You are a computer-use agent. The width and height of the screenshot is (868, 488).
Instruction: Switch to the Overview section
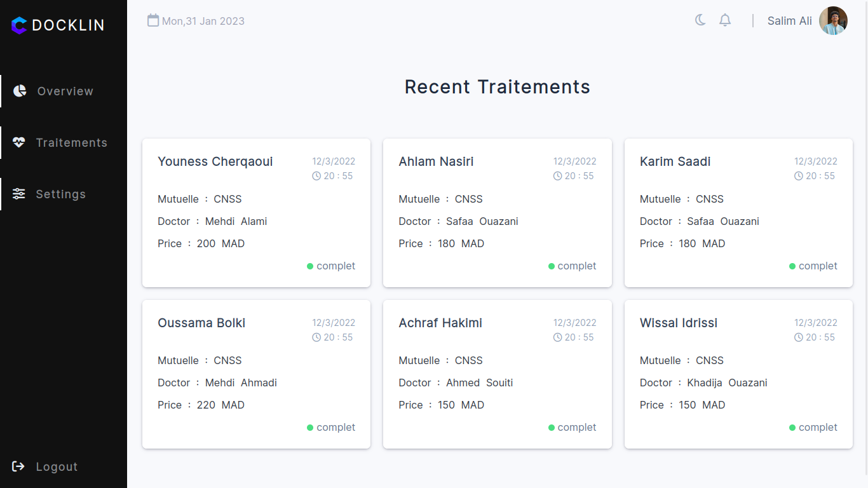click(65, 91)
